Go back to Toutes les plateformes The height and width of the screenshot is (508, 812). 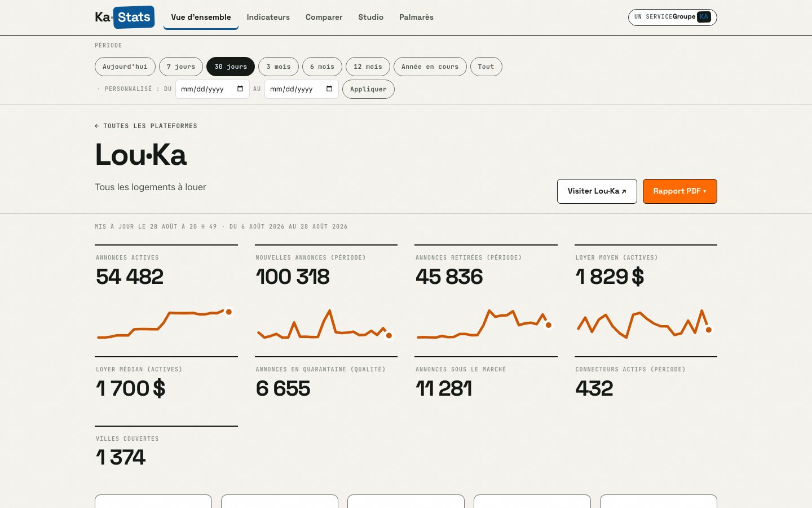(146, 126)
